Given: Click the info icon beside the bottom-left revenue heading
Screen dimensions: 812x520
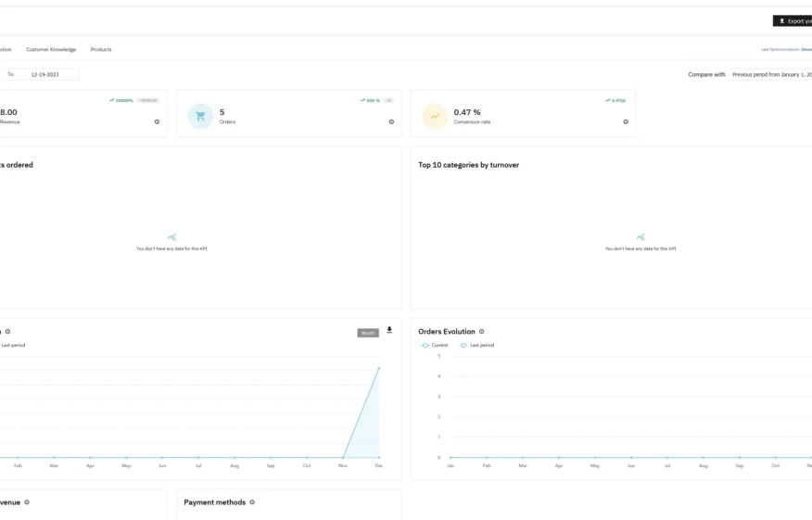Looking at the screenshot, I should pyautogui.click(x=27, y=502).
